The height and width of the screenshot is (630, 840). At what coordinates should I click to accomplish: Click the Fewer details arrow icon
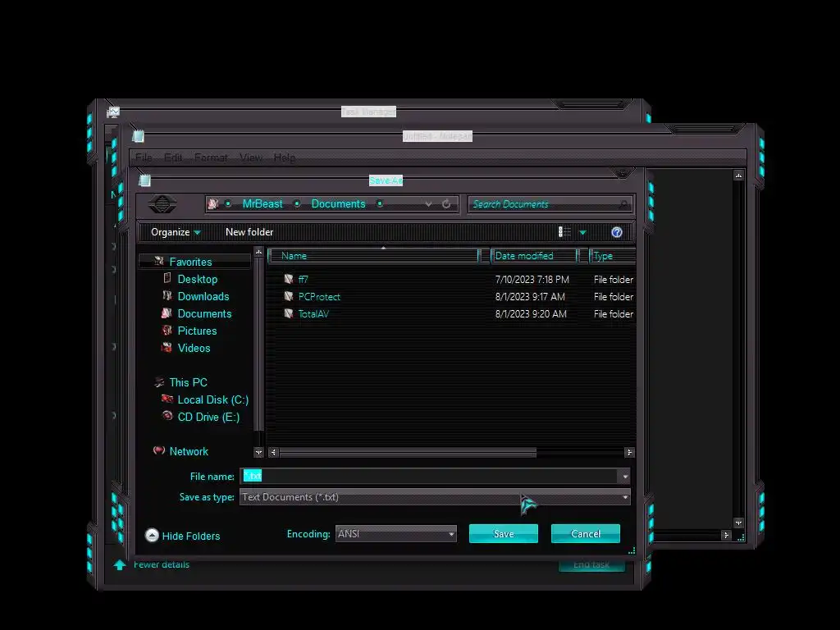click(x=120, y=564)
